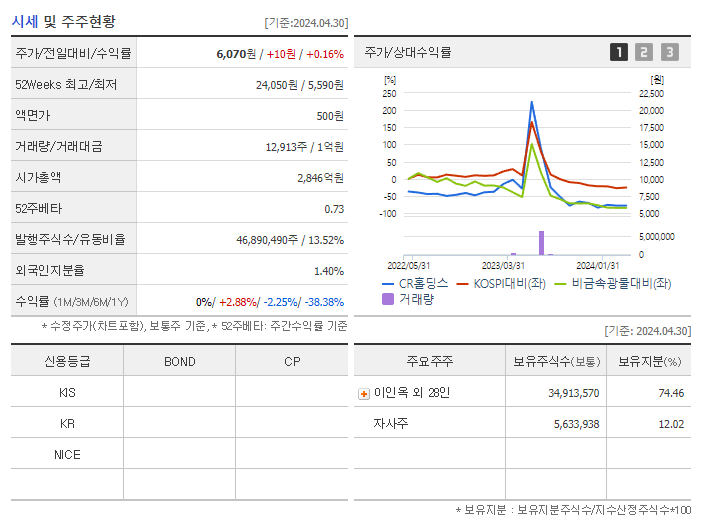Click the 시가총액 row label
The width and height of the screenshot is (702, 525).
[38, 178]
